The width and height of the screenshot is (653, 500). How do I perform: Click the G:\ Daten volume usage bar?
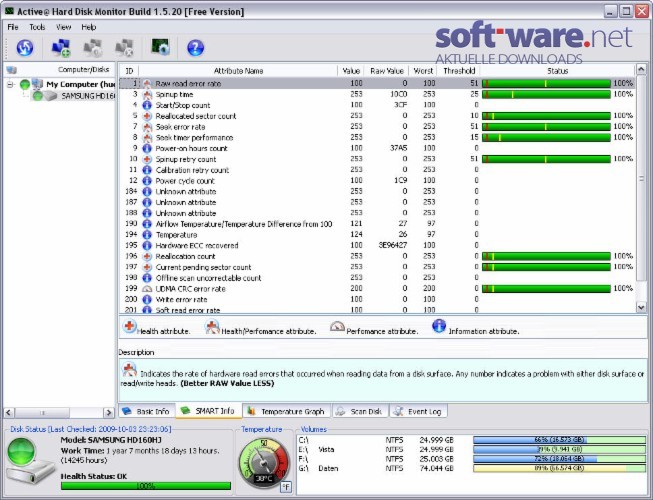click(559, 468)
